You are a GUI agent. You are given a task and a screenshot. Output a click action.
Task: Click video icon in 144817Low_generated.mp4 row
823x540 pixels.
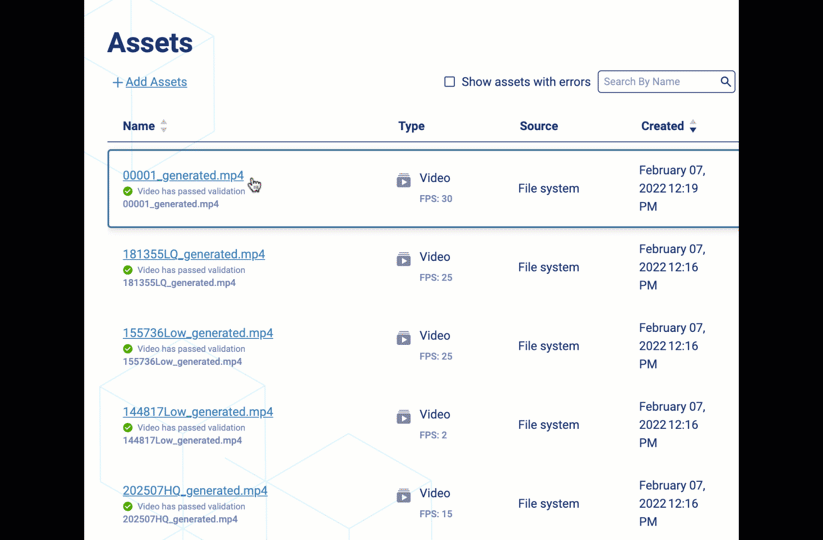click(x=404, y=417)
